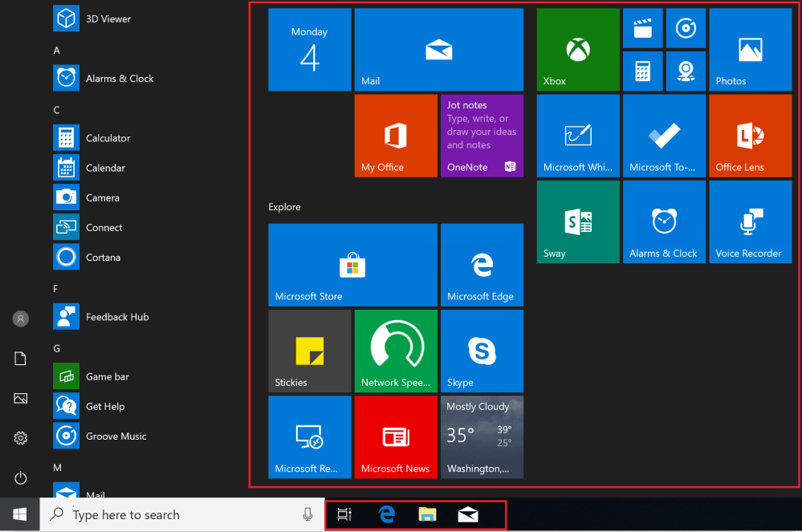Open the Office Lens tile
The width and height of the screenshot is (802, 532).
(x=750, y=136)
